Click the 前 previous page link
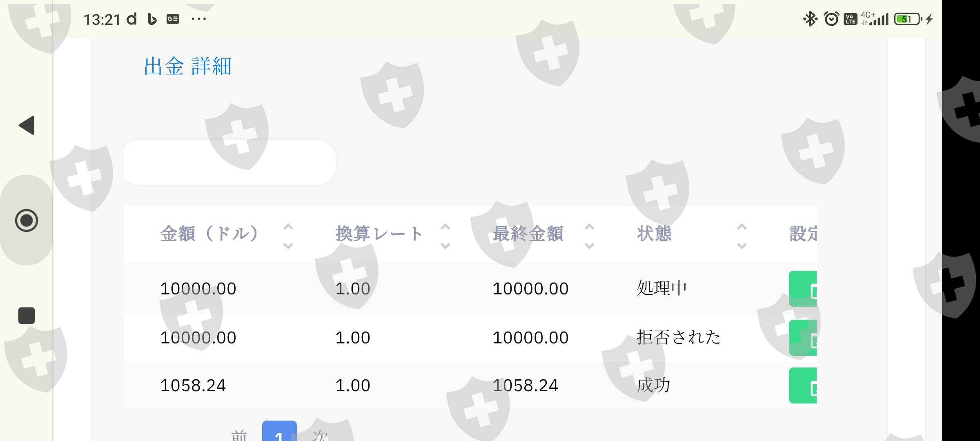Screen dimensions: 980x441 (239, 435)
